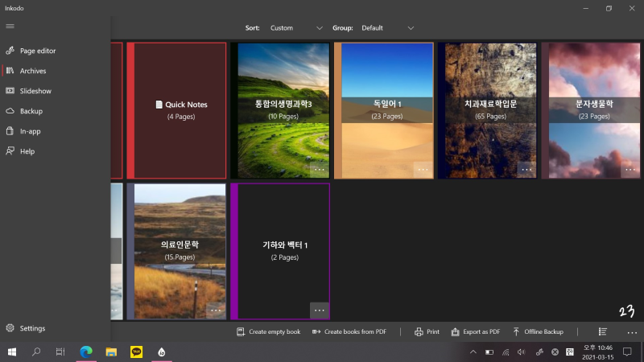644x362 pixels.
Task: Open the hamburger navigation menu
Action: pyautogui.click(x=10, y=27)
